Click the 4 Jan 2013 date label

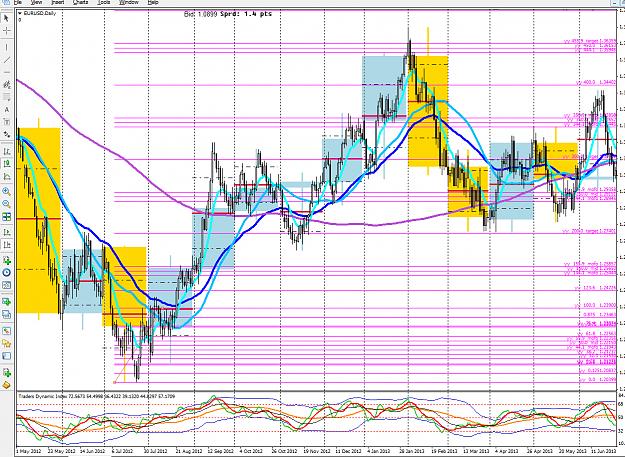tap(378, 451)
